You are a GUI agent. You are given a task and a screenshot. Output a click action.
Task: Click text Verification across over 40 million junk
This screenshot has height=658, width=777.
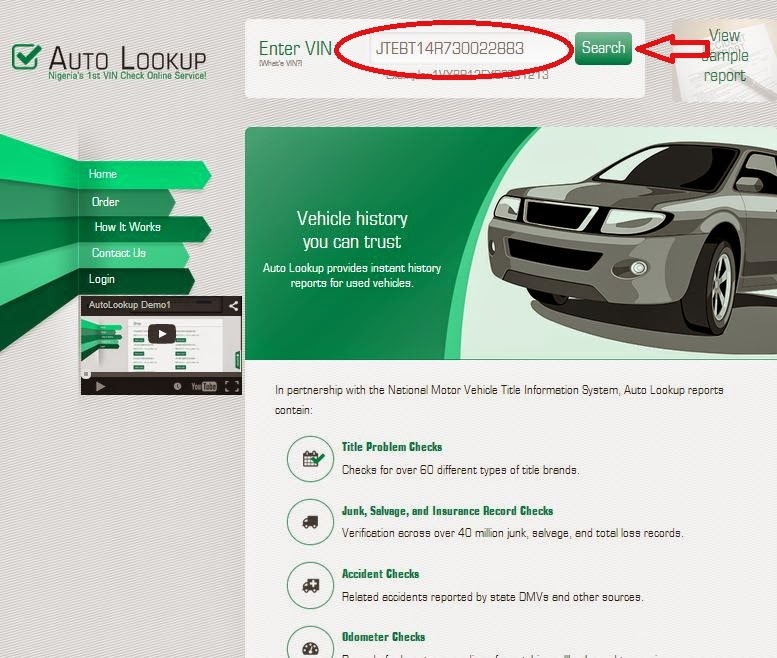tap(512, 533)
